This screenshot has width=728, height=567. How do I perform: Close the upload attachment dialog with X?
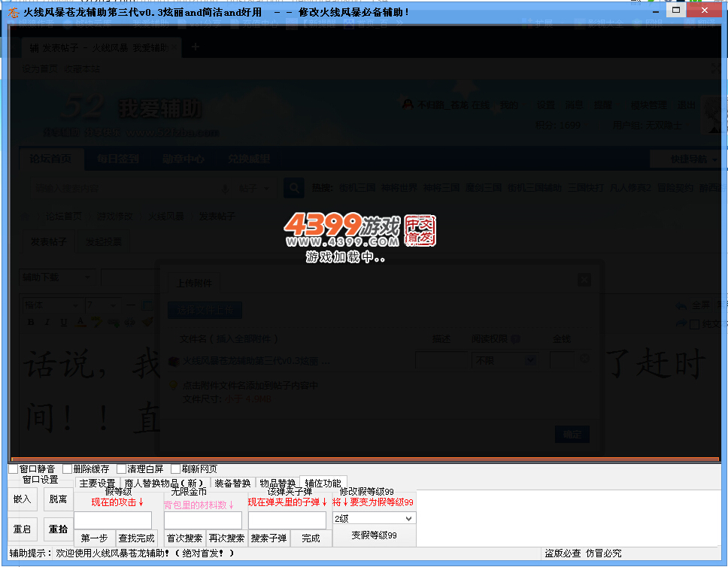pos(584,280)
